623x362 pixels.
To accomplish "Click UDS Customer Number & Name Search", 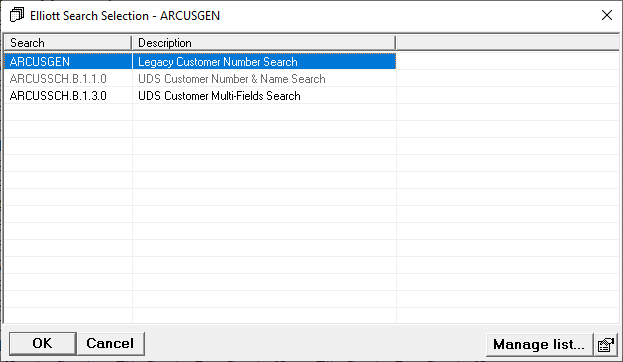I will 232,79.
